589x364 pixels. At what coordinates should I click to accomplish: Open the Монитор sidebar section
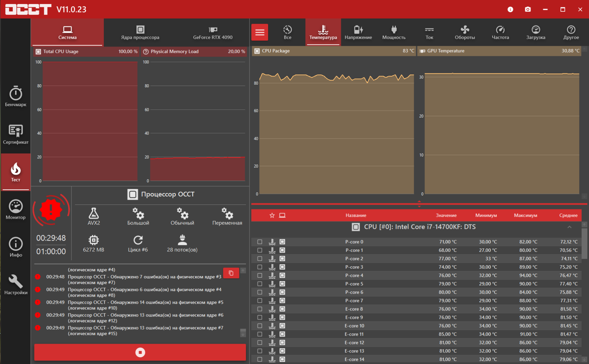(16, 209)
